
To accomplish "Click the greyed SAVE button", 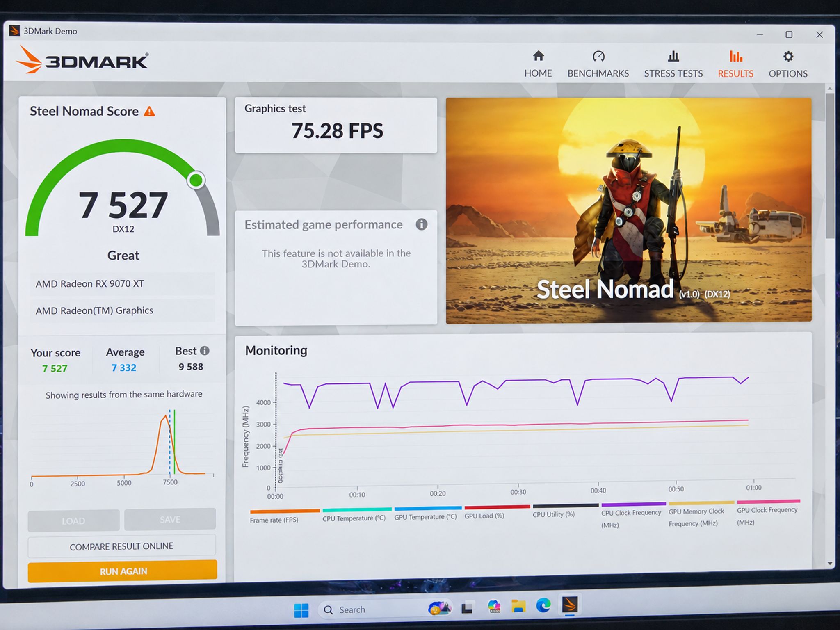I will (170, 519).
